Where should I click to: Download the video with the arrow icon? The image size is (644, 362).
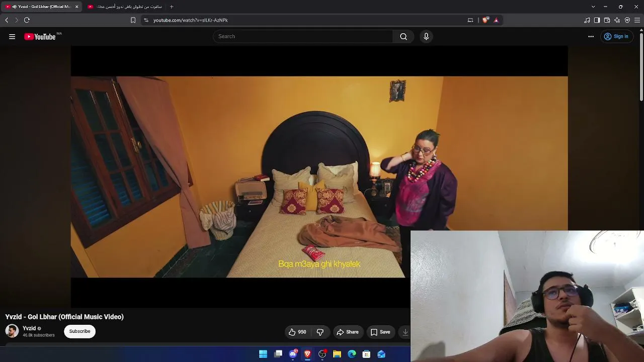[x=405, y=332]
